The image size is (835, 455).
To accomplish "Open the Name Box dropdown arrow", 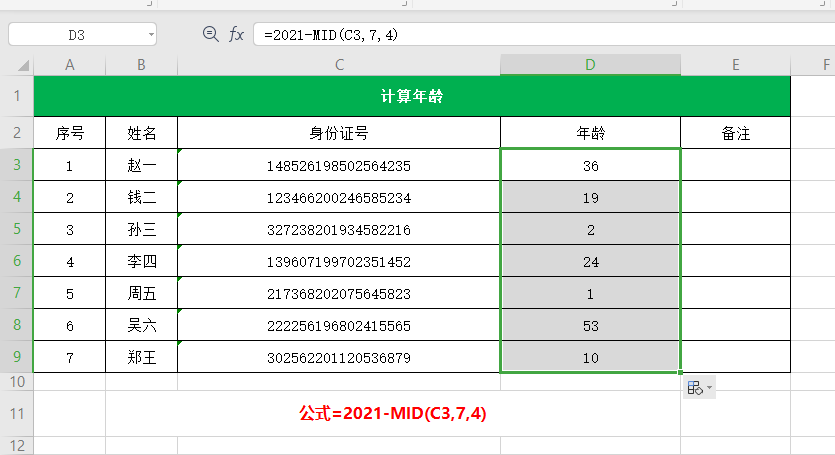I will 151,35.
